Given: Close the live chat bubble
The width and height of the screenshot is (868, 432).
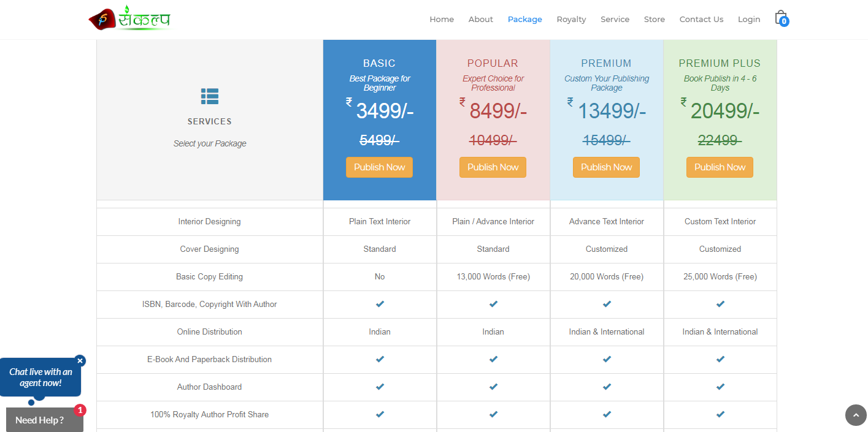Looking at the screenshot, I should [x=80, y=361].
